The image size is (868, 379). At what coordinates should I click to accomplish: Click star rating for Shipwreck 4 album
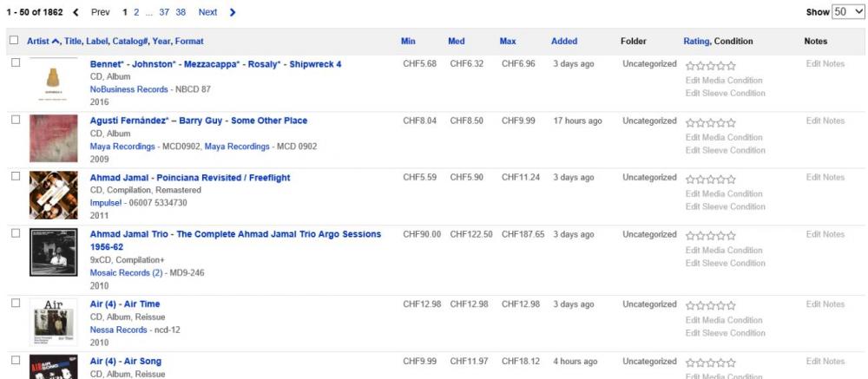click(x=709, y=65)
